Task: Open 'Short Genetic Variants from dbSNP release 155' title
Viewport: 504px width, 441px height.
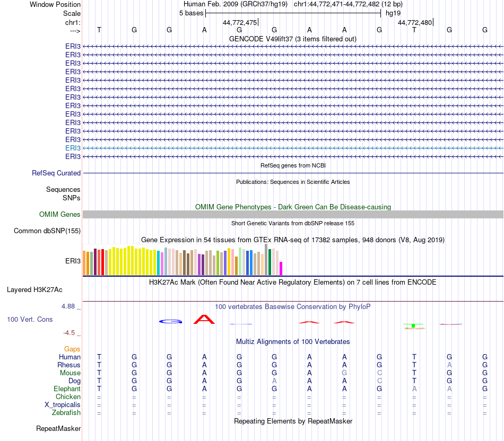Action: [293, 223]
